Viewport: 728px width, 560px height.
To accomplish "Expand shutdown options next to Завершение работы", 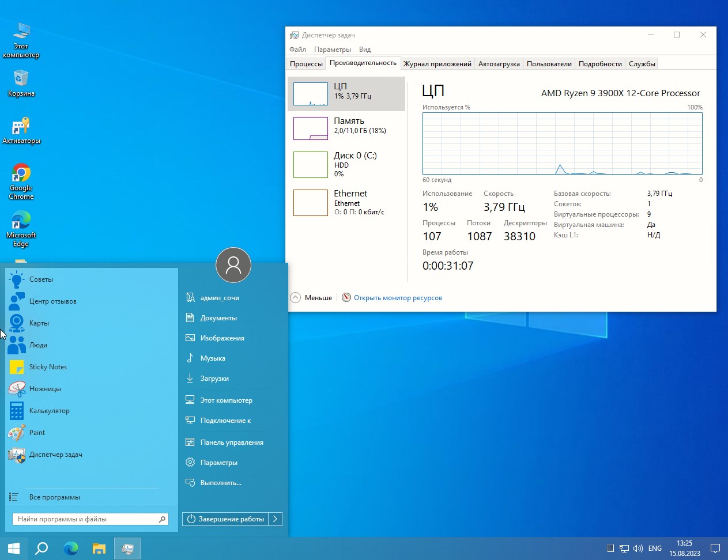I will click(276, 519).
